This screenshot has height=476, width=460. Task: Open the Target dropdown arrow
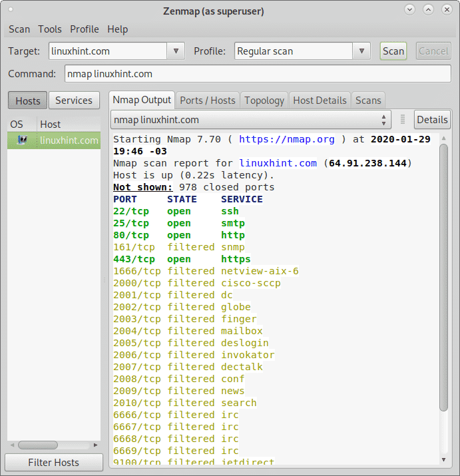pyautogui.click(x=176, y=51)
